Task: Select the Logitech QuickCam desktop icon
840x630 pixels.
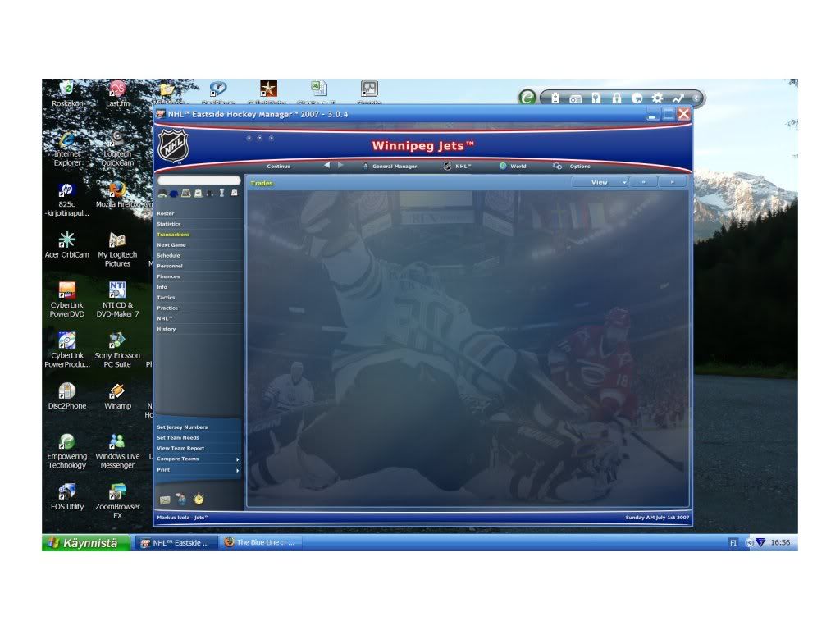Action: [x=117, y=149]
